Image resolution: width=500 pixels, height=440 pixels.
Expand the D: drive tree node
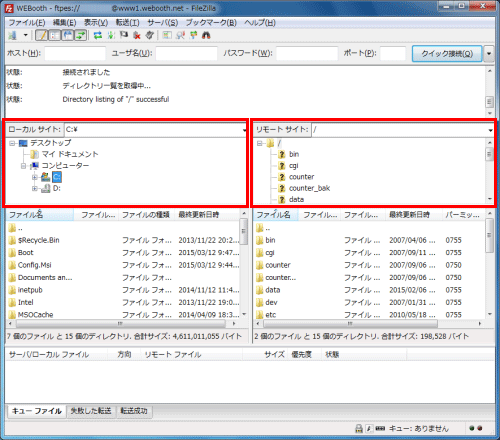(x=35, y=189)
